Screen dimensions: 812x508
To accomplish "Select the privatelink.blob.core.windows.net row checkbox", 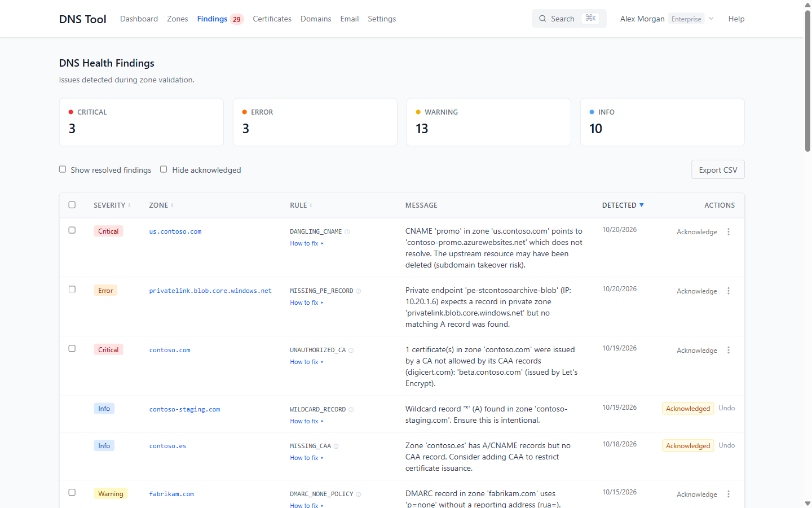I will (x=72, y=290).
